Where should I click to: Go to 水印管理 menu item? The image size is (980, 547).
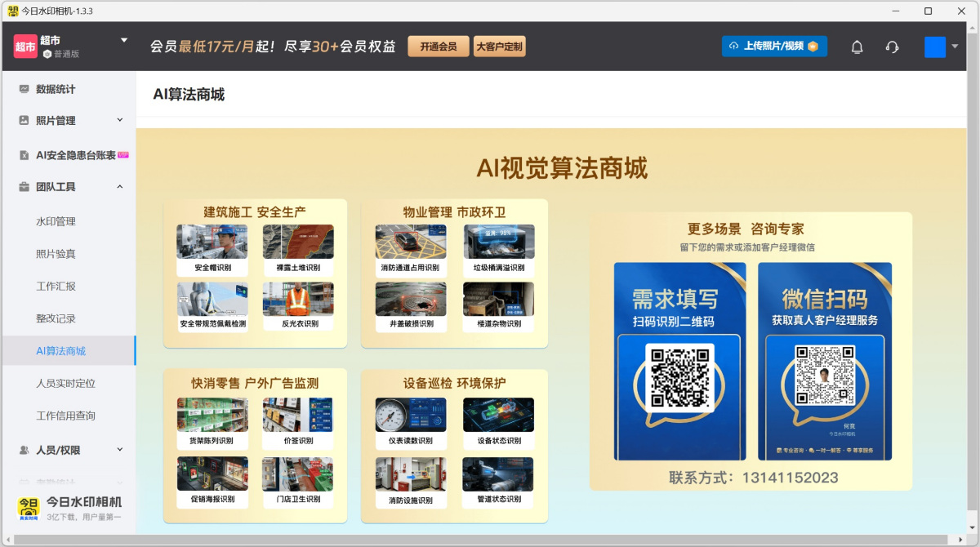pos(56,221)
